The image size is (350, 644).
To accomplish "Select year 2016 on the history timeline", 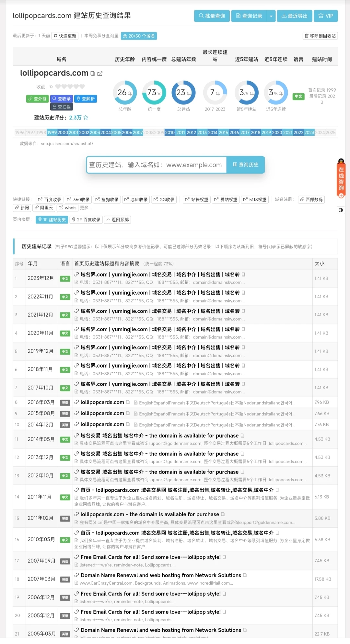I will point(234,133).
